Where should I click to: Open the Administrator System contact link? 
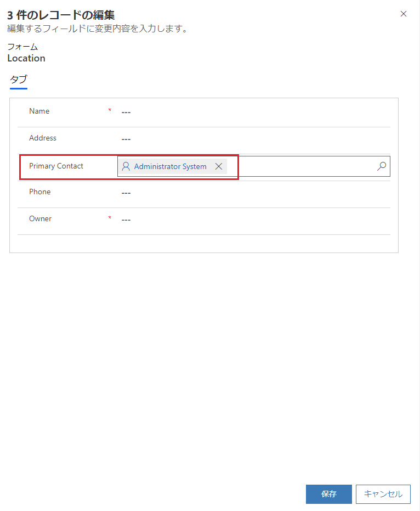(171, 166)
